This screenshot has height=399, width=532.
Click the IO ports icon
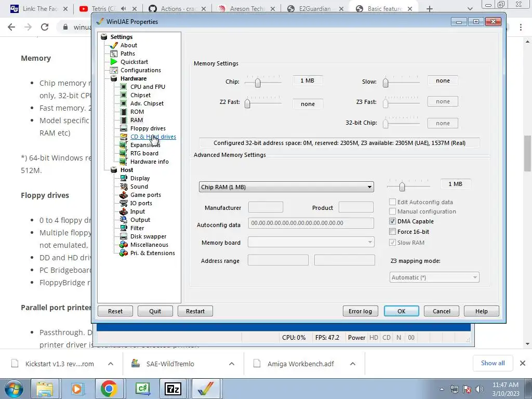[x=124, y=203]
